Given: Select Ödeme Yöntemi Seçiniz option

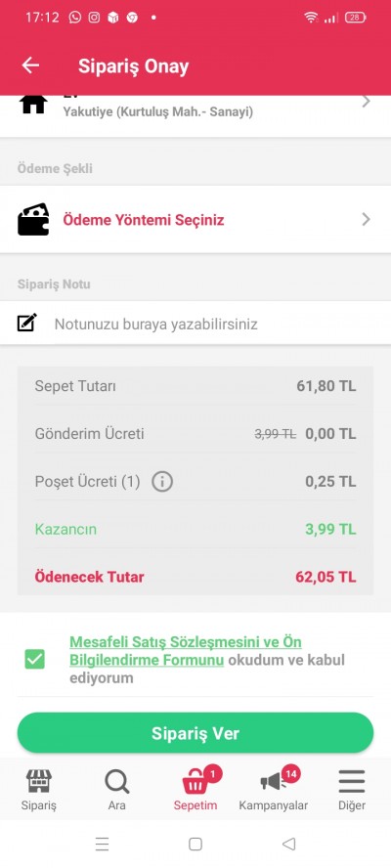Looking at the screenshot, I should [144, 220].
